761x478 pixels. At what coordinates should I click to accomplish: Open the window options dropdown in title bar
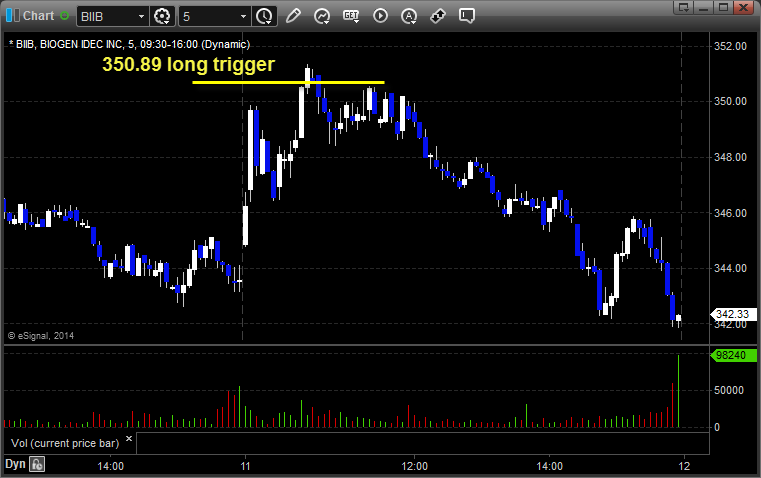684,7
